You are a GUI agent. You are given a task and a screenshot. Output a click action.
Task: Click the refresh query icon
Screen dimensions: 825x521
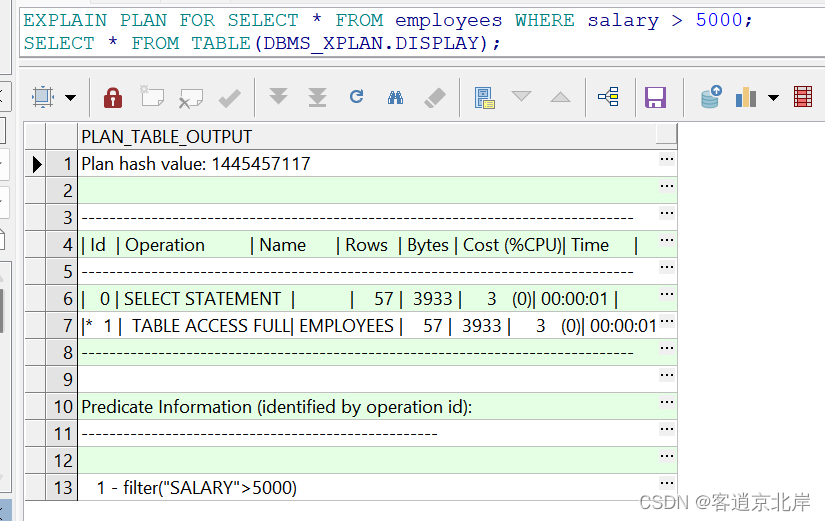tap(356, 96)
